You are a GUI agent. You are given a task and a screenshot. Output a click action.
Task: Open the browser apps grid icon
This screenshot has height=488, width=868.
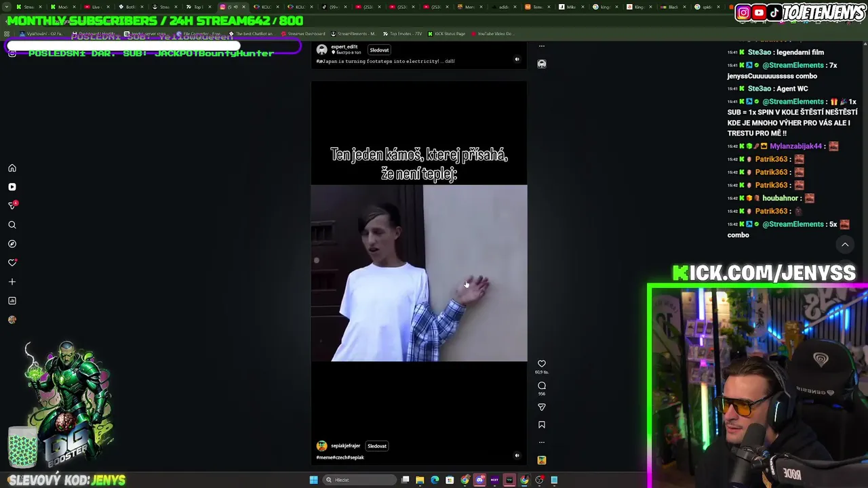coord(7,34)
